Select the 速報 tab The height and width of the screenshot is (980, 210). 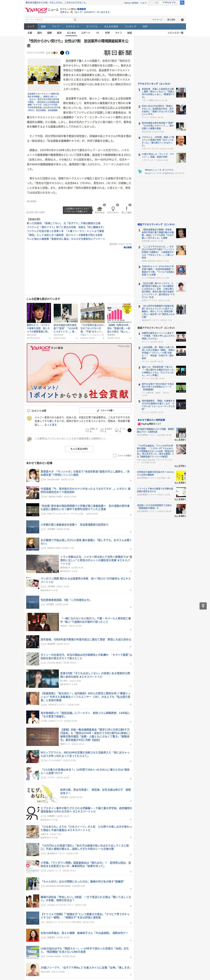pyautogui.click(x=43, y=27)
